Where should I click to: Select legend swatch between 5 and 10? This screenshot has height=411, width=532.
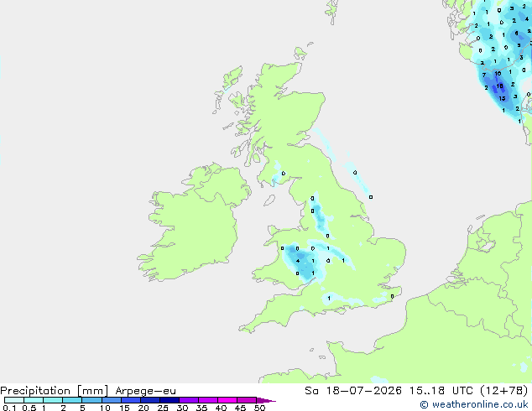pyautogui.click(x=91, y=400)
